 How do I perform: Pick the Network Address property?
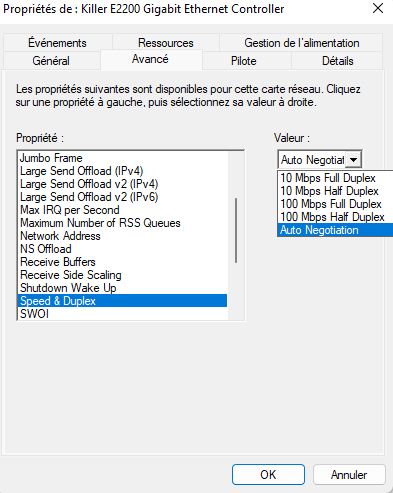pyautogui.click(x=122, y=236)
